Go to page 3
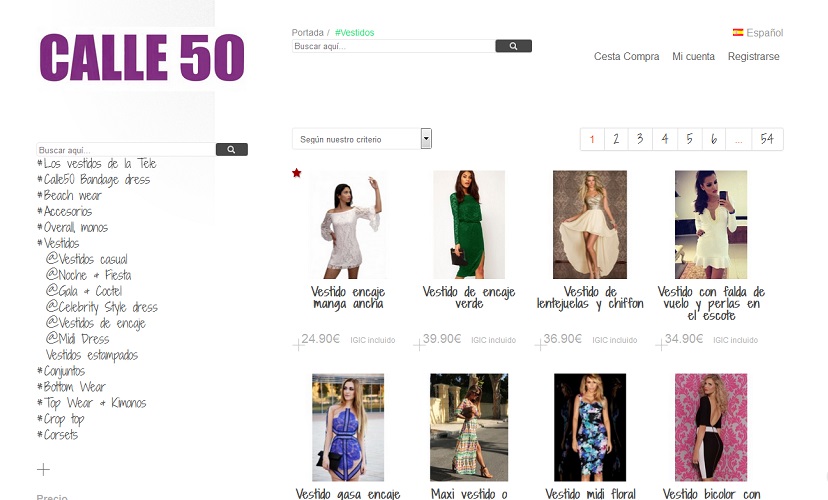The image size is (828, 500). pyautogui.click(x=640, y=139)
